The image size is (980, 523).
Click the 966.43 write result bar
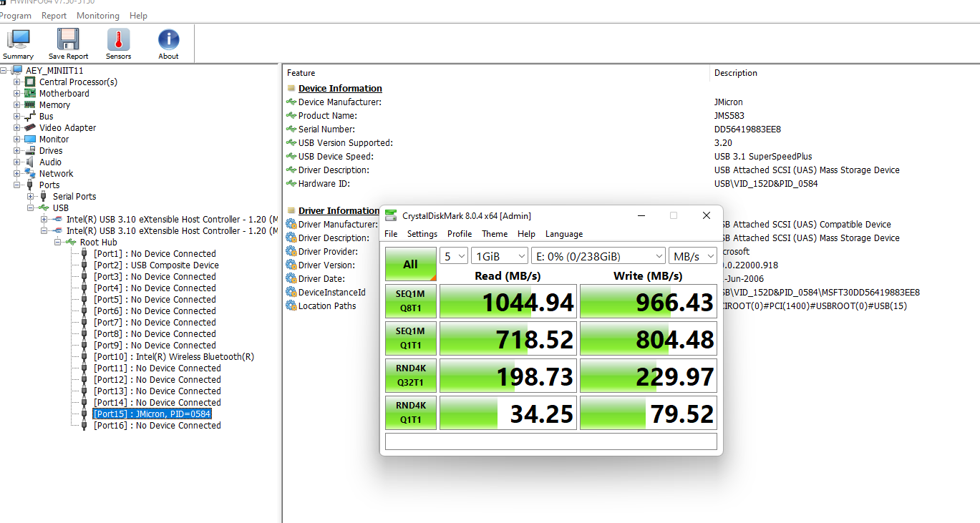[x=649, y=301]
